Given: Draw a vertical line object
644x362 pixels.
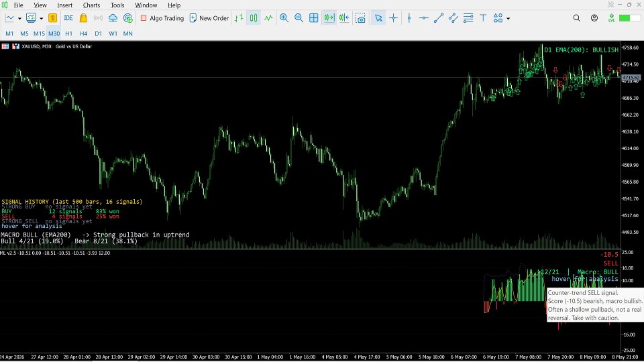Looking at the screenshot, I should pos(409,18).
